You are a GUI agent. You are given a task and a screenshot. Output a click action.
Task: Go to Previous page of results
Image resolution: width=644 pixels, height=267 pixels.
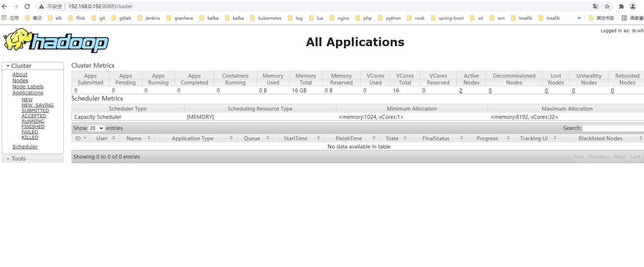coord(599,157)
